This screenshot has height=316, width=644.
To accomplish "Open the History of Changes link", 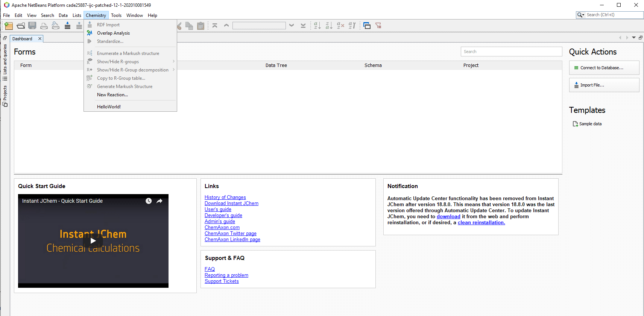I will [225, 197].
